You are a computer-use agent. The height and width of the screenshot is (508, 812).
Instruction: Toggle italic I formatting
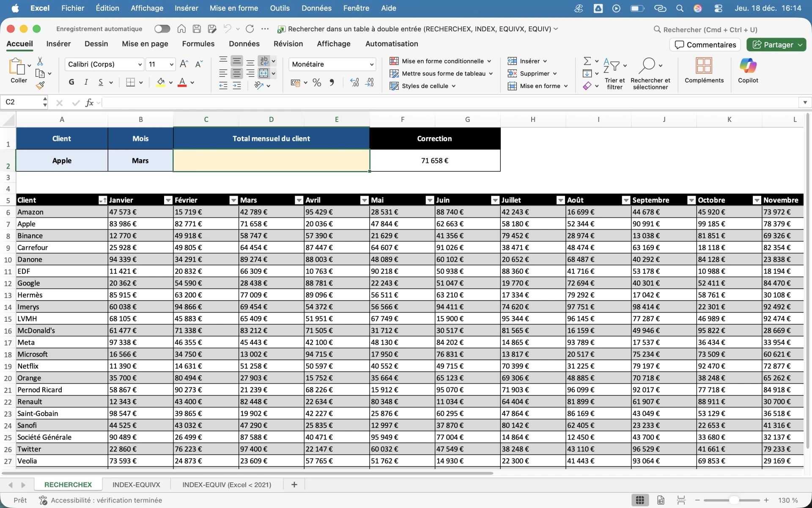pos(86,82)
